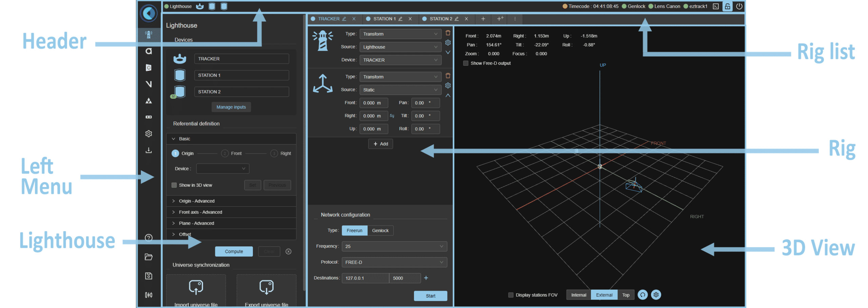Switch to the STATION 2 rig tab
Viewport: 868px width, 308px height.
(440, 19)
